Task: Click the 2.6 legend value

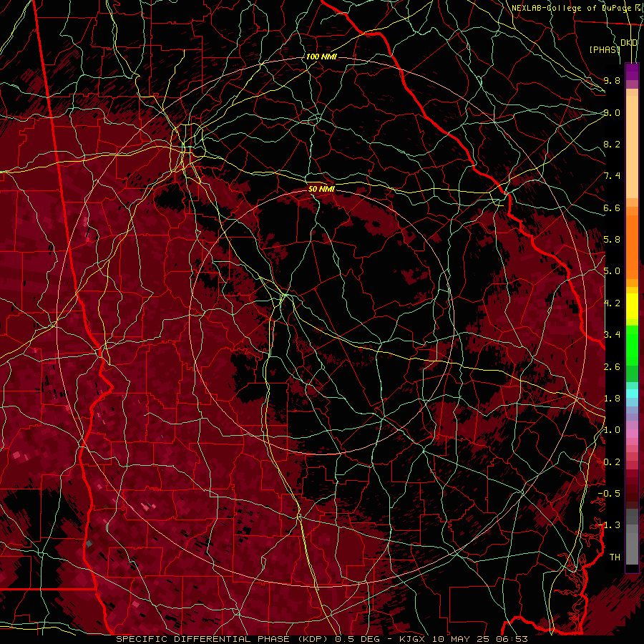Action: [612, 367]
